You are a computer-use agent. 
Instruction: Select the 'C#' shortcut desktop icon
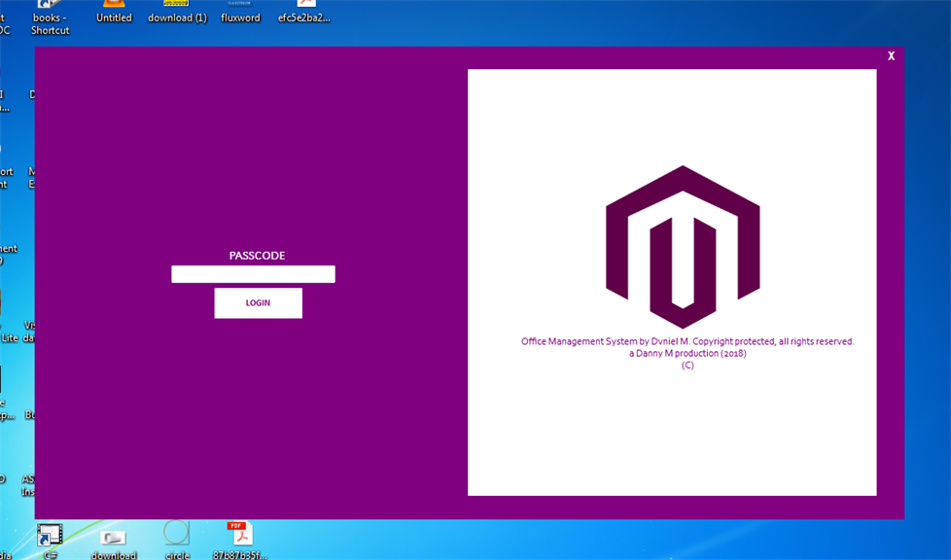[x=50, y=542]
